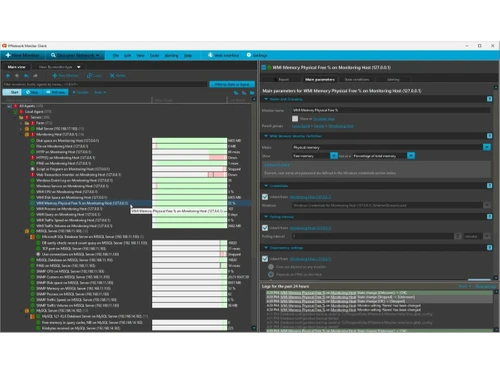Open the Percentage of total memory dropdown
Image resolution: width=500 pixels, height=375 pixels.
411,156
